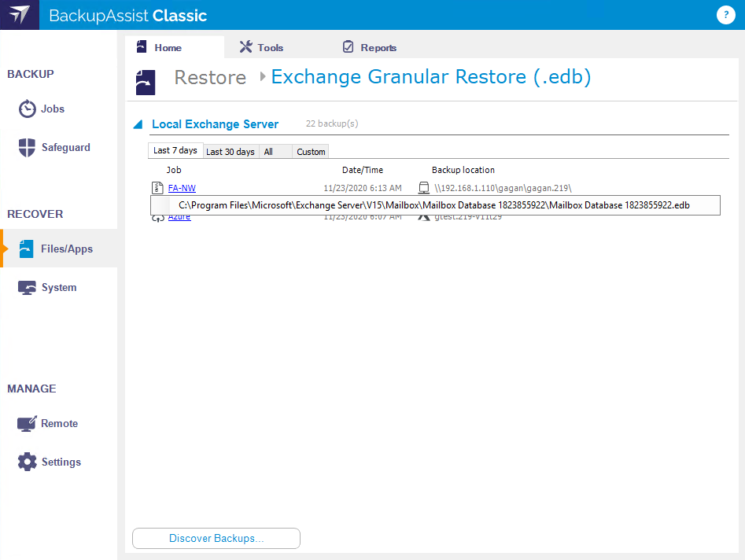Go to Safeguard in the sidebar
Screen dimensions: 745x560
click(x=65, y=147)
